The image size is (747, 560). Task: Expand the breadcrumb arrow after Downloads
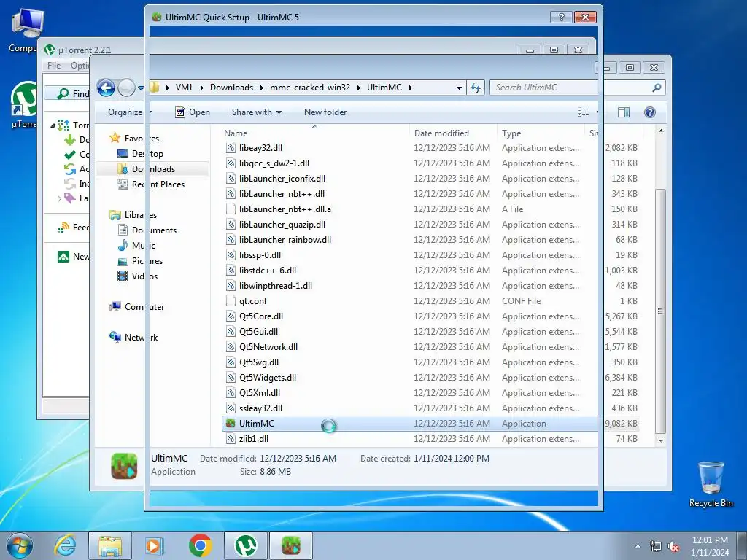pos(262,87)
